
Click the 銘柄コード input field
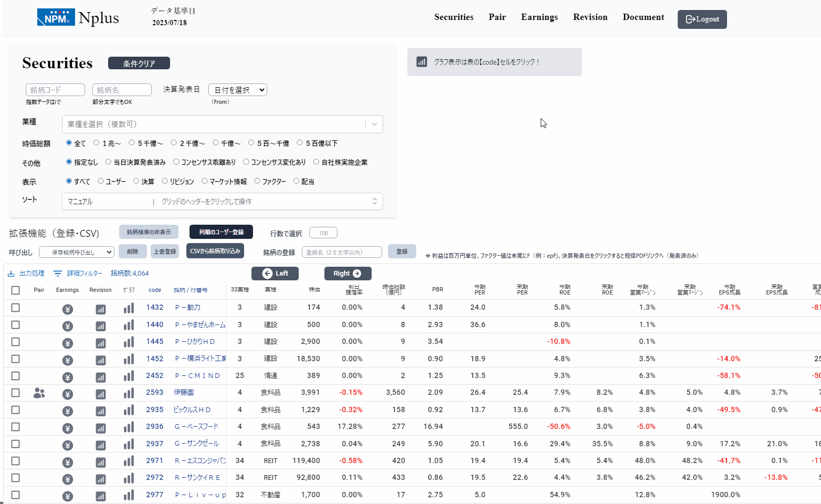(55, 90)
